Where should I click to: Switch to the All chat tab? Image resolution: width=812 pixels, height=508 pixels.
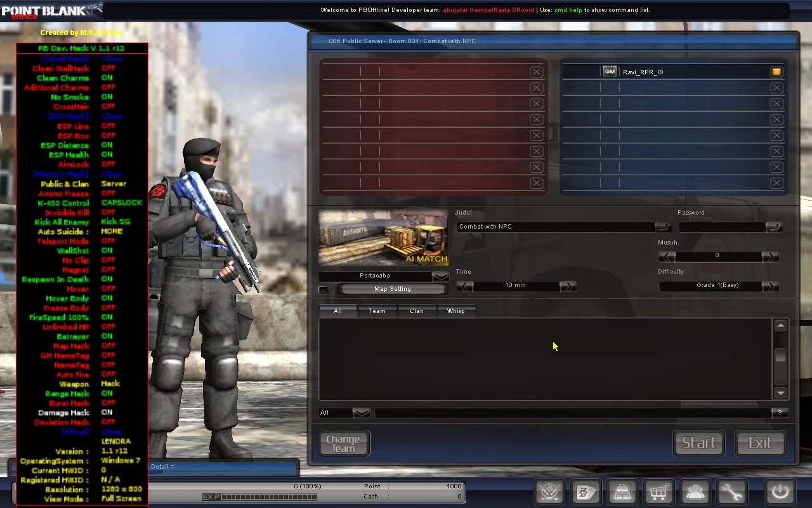337,311
